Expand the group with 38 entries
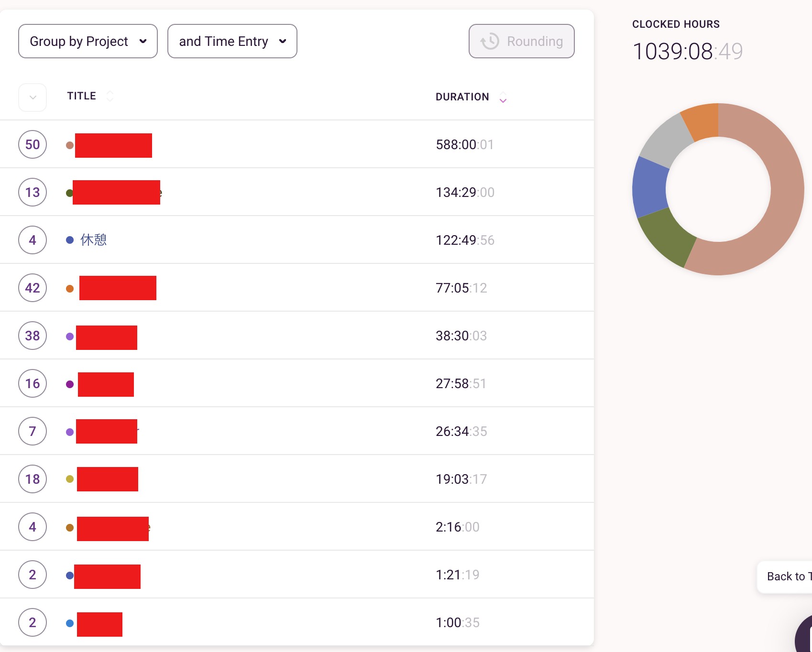 pyautogui.click(x=33, y=336)
